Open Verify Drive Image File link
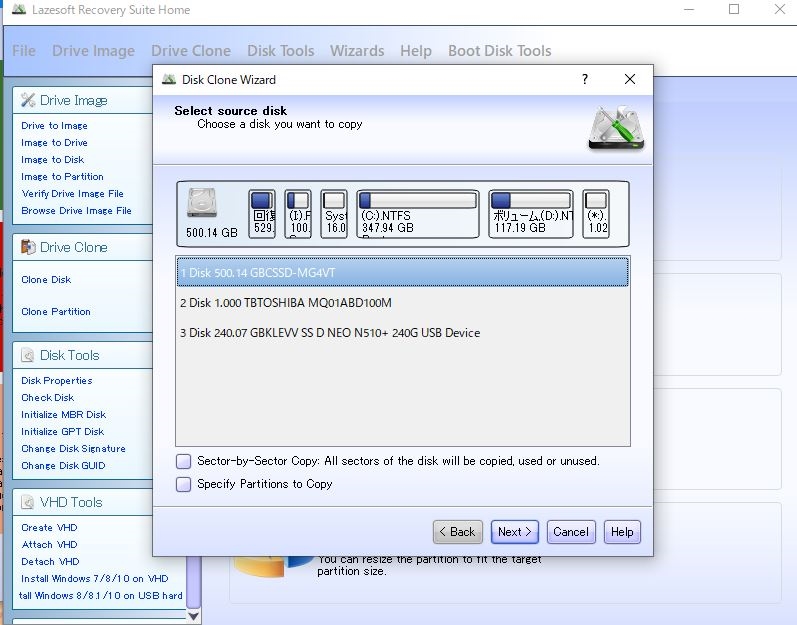This screenshot has width=797, height=625. pyautogui.click(x=73, y=194)
